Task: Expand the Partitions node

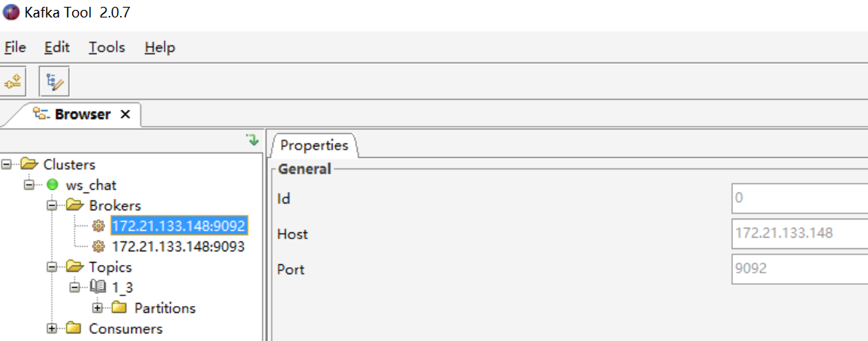Action: (98, 308)
